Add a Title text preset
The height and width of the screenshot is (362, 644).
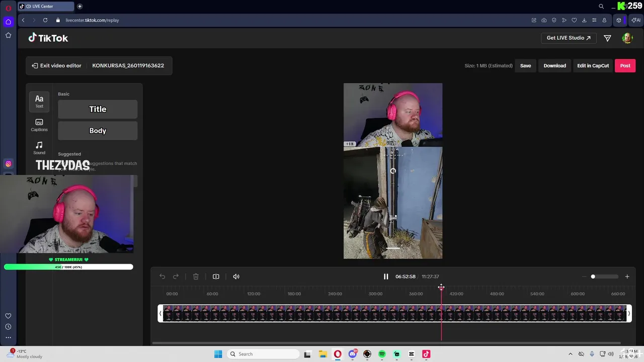tap(98, 109)
